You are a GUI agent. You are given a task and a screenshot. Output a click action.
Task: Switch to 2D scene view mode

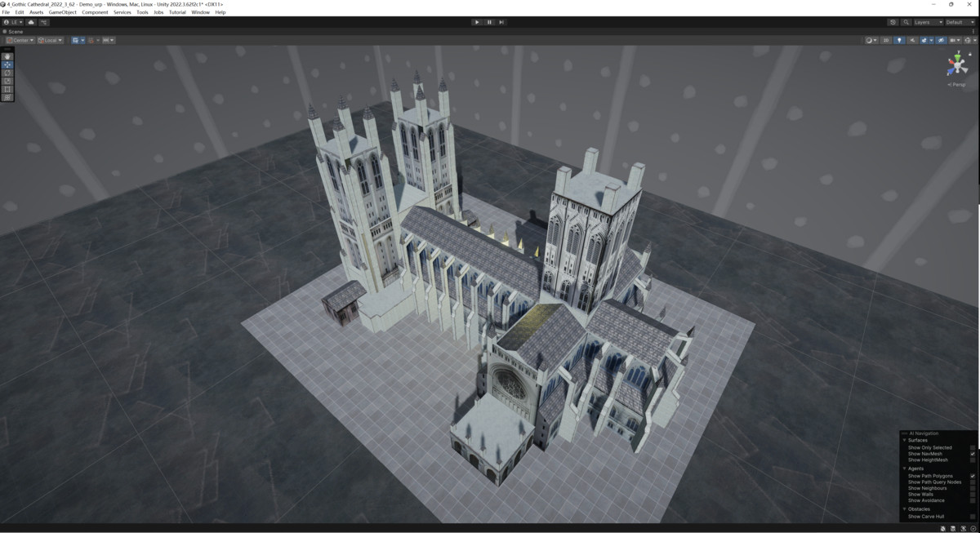pos(886,40)
